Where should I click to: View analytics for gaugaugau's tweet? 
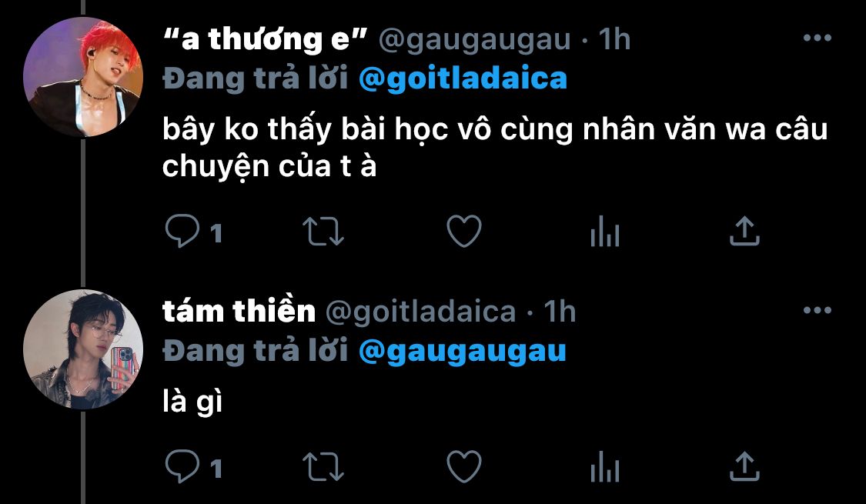tap(605, 231)
